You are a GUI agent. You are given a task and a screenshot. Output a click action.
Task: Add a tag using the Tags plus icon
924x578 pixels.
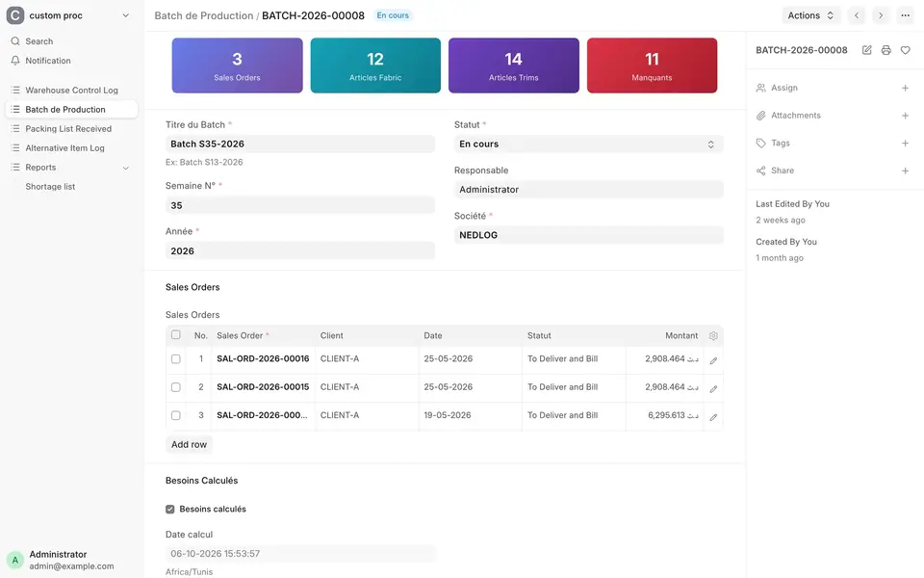click(905, 144)
